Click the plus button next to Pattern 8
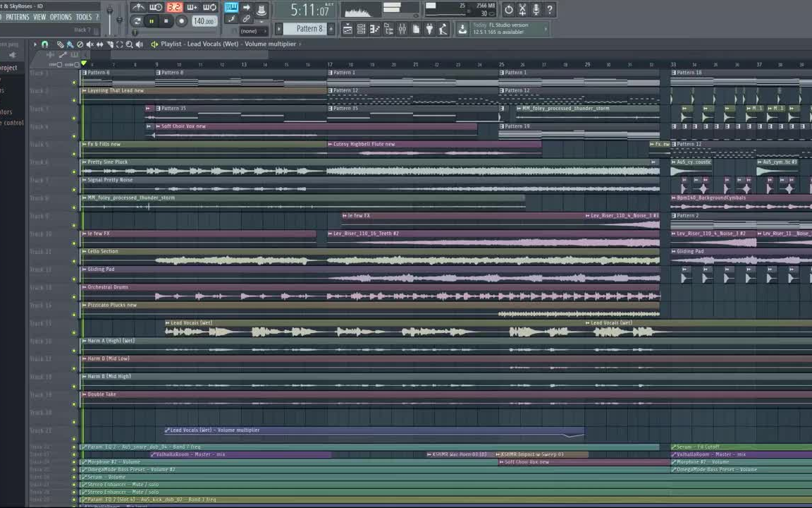812x508 pixels. [x=331, y=29]
